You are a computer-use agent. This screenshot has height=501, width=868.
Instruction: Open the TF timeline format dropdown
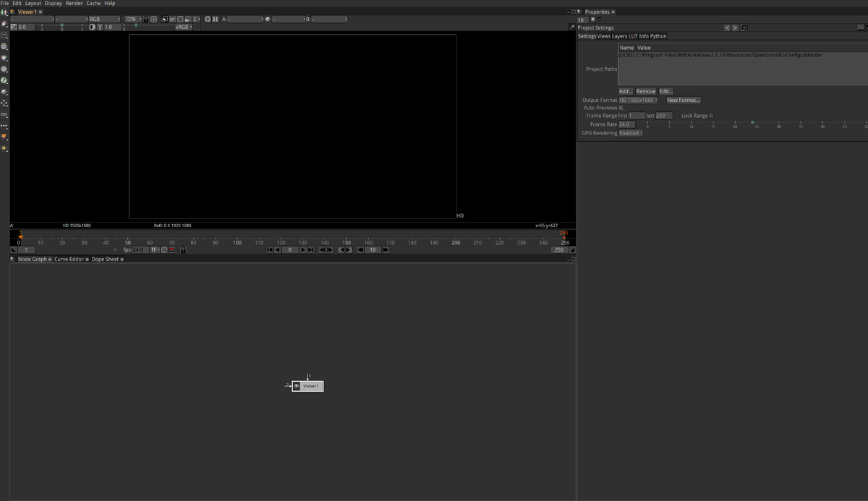tap(155, 249)
